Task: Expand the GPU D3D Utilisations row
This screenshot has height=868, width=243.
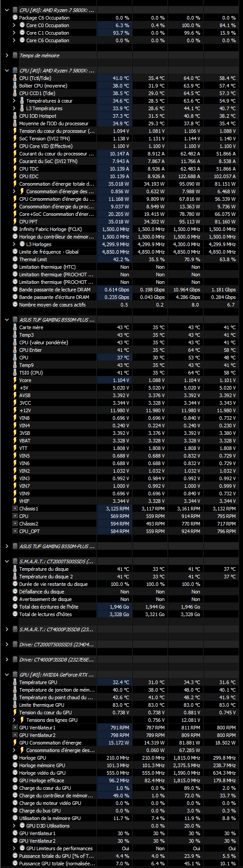Action: point(14,826)
